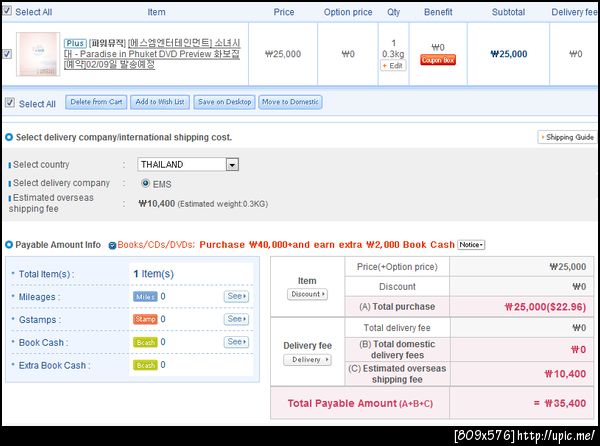Click the Option price column header

point(348,12)
